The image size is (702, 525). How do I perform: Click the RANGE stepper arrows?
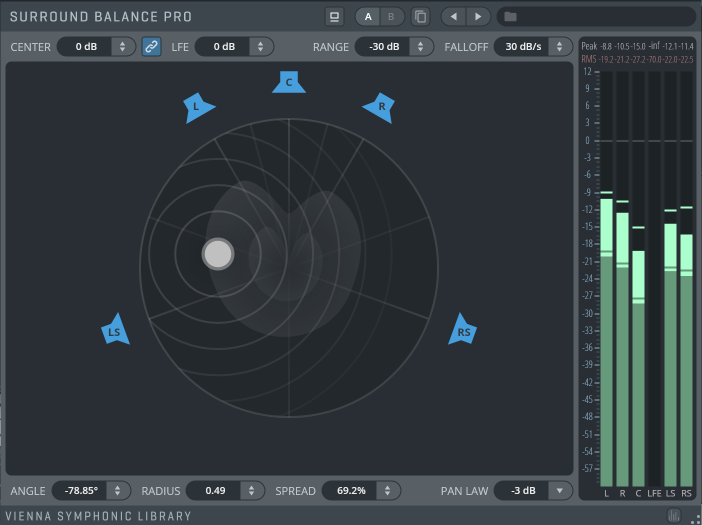point(420,47)
